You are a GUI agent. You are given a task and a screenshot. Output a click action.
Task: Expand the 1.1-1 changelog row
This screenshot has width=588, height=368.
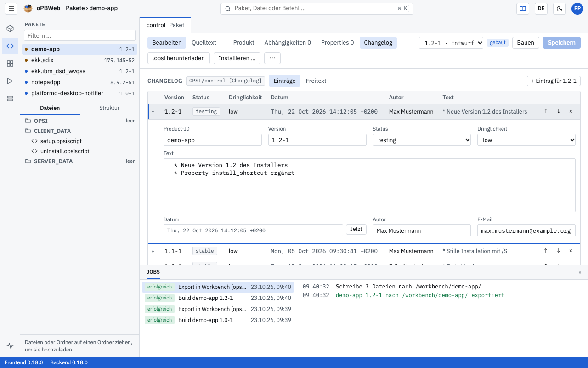click(x=153, y=251)
